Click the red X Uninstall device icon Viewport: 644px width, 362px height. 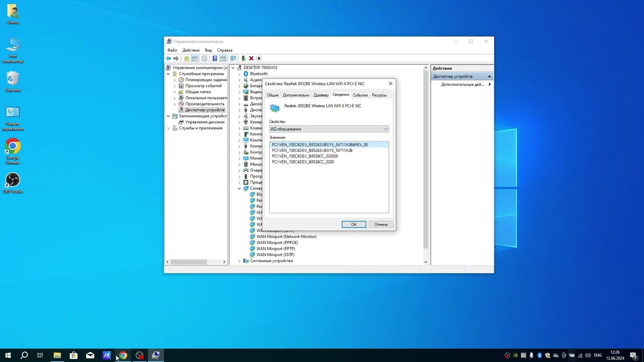(x=251, y=58)
